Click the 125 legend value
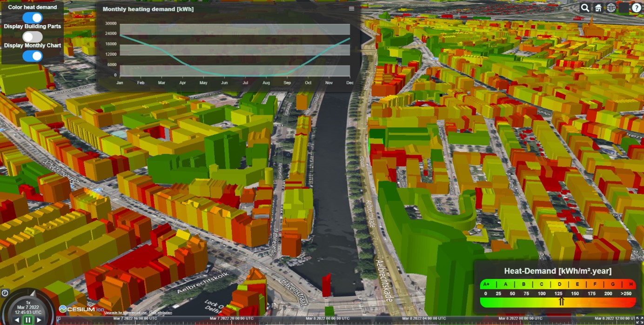Screen dimensions: 644x325 558,294
